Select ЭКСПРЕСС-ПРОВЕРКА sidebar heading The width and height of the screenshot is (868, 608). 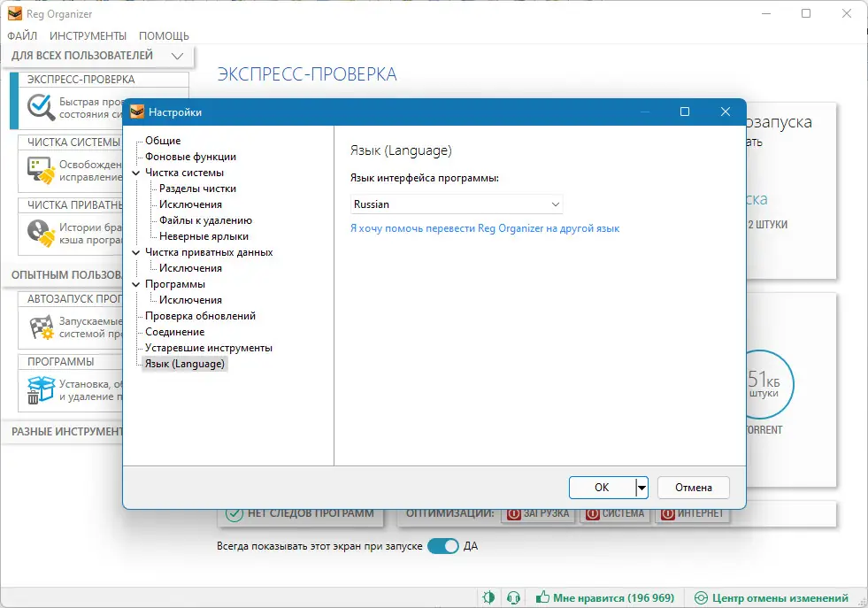pos(81,80)
